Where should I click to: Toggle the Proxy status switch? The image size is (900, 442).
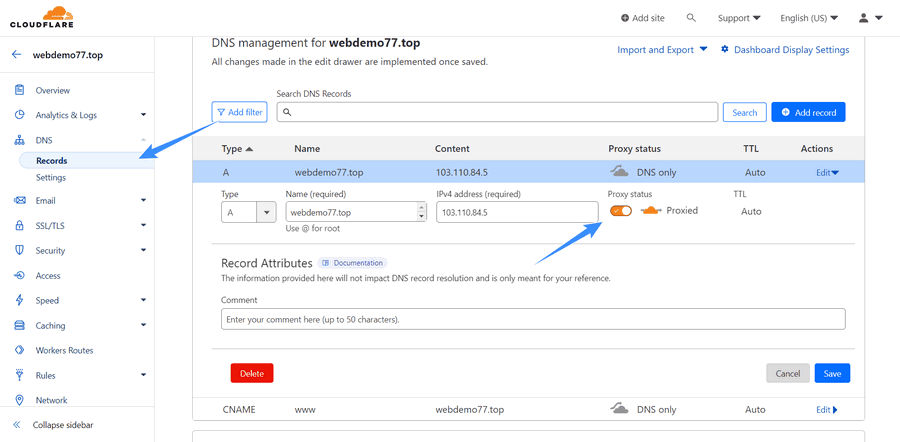(620, 211)
